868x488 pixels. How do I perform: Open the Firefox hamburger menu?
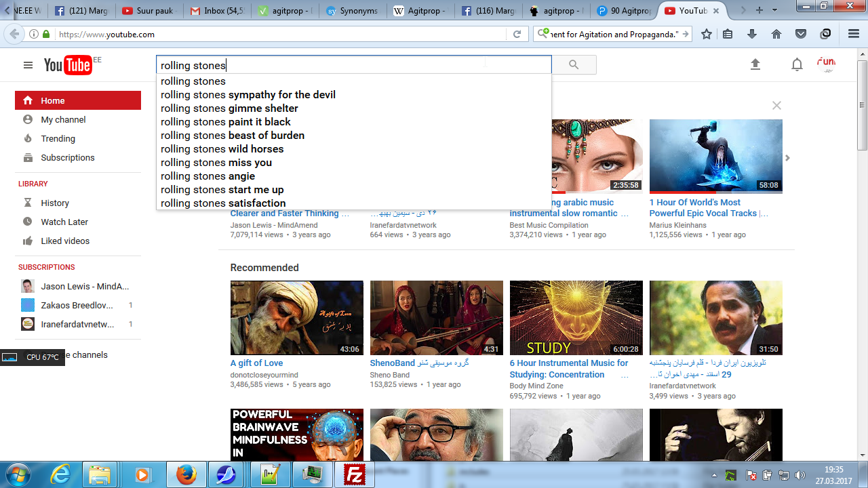tap(854, 34)
